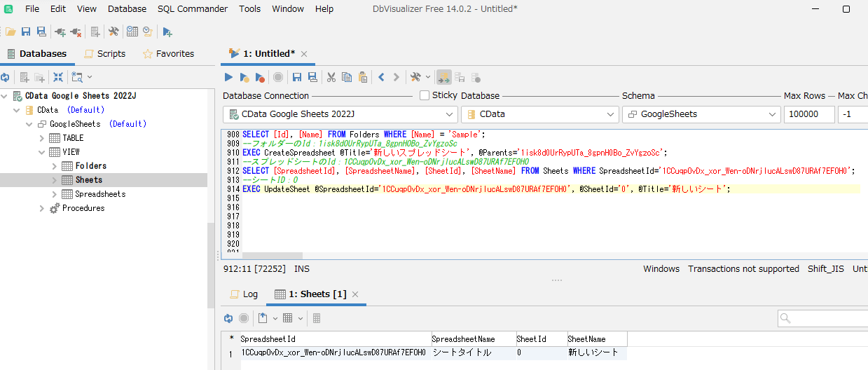Go back with the blue left arrow icon
The width and height of the screenshot is (868, 370).
click(x=381, y=77)
